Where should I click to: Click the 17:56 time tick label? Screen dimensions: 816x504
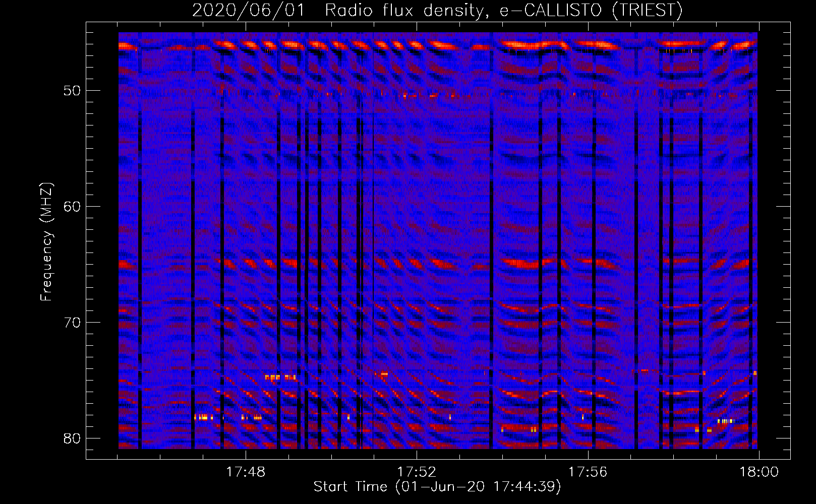[x=588, y=472]
